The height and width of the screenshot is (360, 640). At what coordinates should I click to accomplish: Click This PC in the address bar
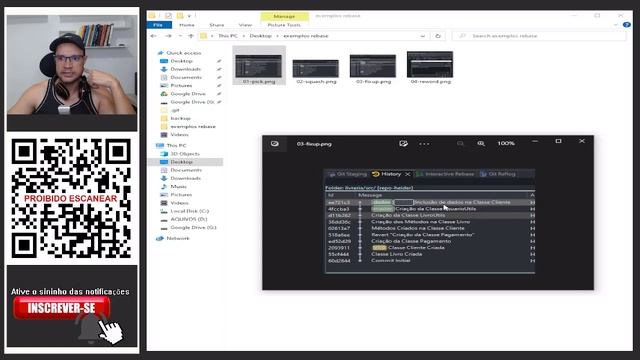tap(227, 36)
